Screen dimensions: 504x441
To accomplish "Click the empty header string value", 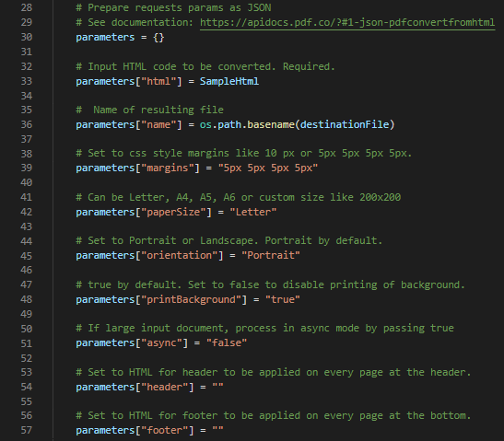I will (x=217, y=387).
